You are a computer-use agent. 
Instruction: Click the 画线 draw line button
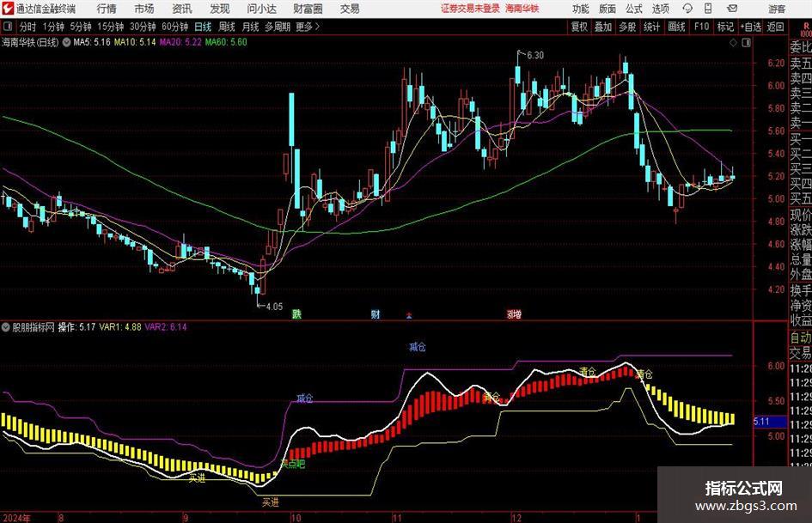tap(676, 27)
